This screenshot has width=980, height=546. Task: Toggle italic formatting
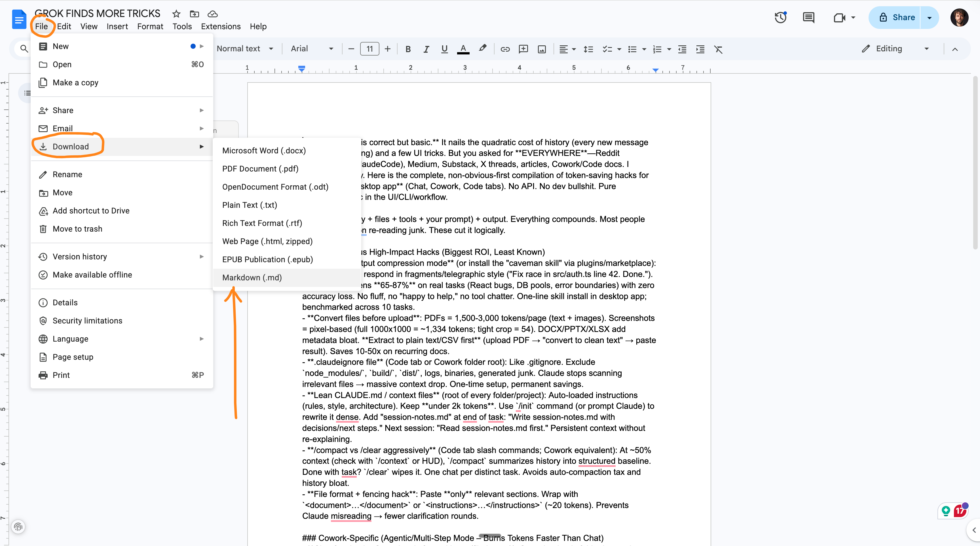426,49
